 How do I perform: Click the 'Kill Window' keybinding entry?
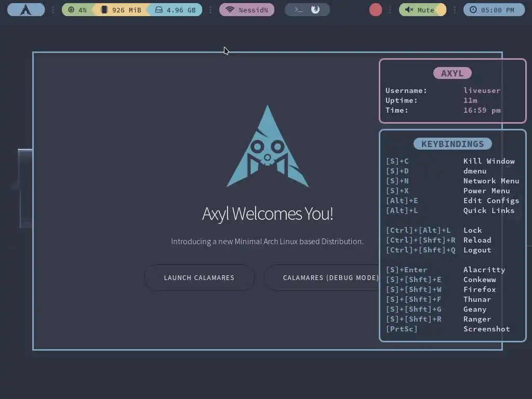(489, 161)
